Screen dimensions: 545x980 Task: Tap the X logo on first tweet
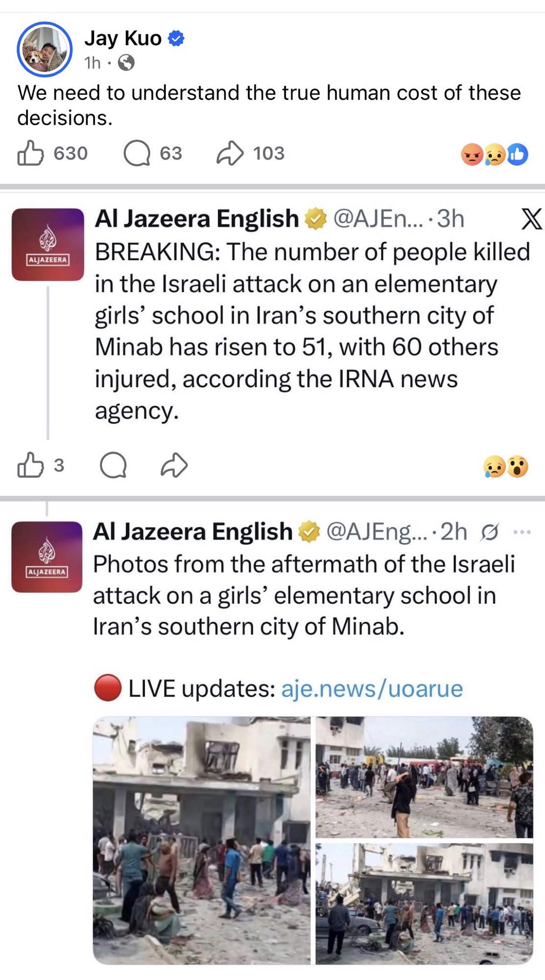point(531,219)
